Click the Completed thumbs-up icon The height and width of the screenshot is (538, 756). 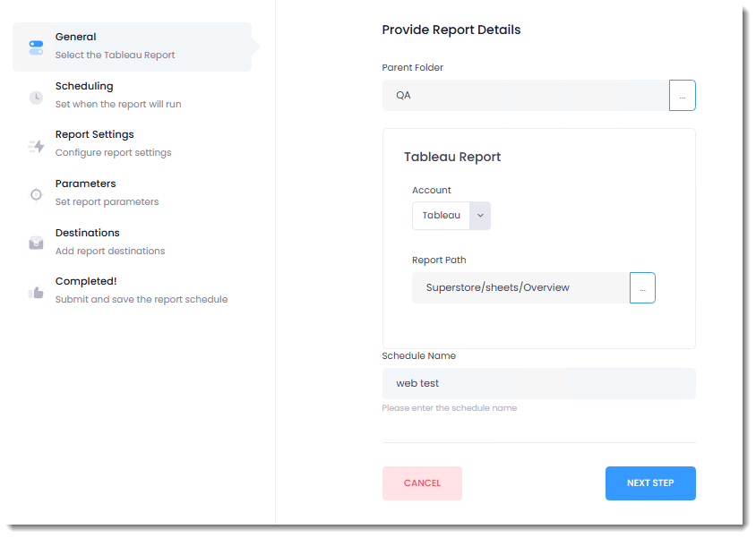point(36,292)
